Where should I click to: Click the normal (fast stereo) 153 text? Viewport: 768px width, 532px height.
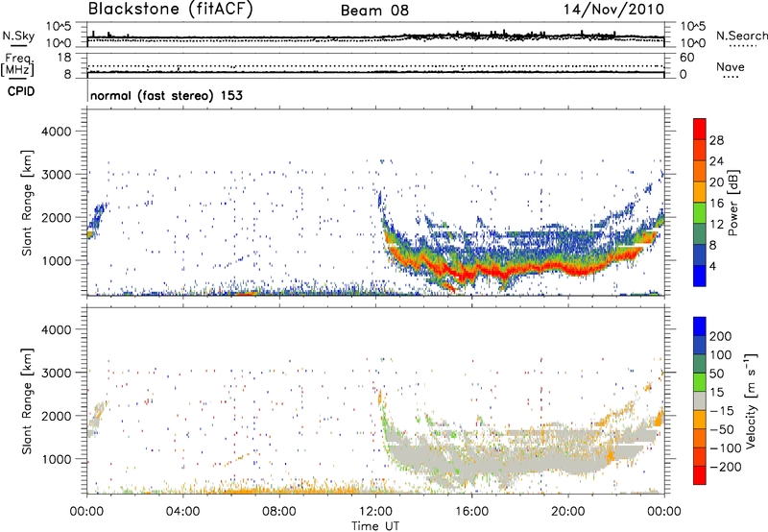166,95
